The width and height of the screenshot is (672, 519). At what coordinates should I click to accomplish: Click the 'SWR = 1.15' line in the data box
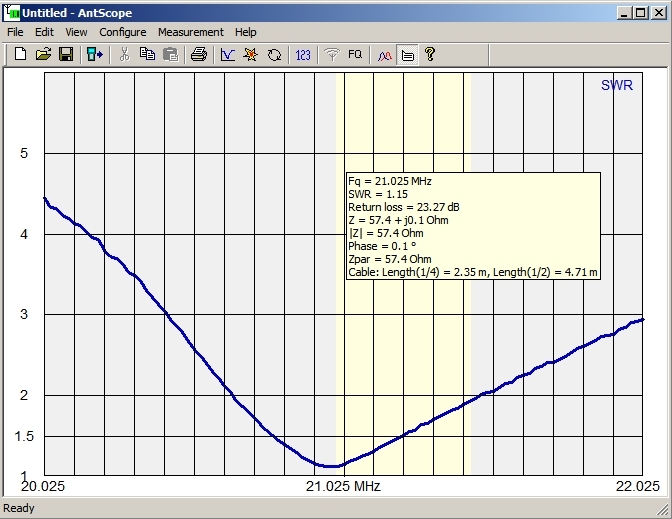[378, 194]
